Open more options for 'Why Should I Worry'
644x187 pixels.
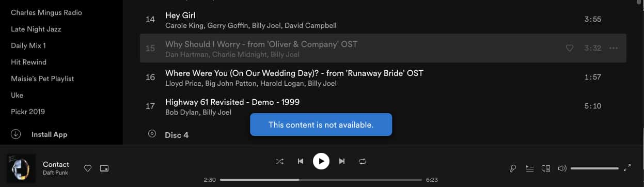click(614, 48)
